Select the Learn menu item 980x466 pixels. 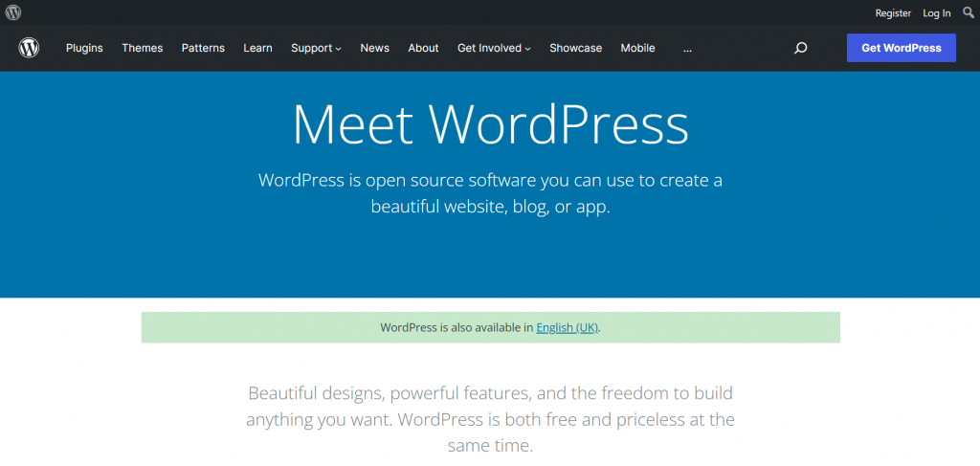tap(258, 48)
